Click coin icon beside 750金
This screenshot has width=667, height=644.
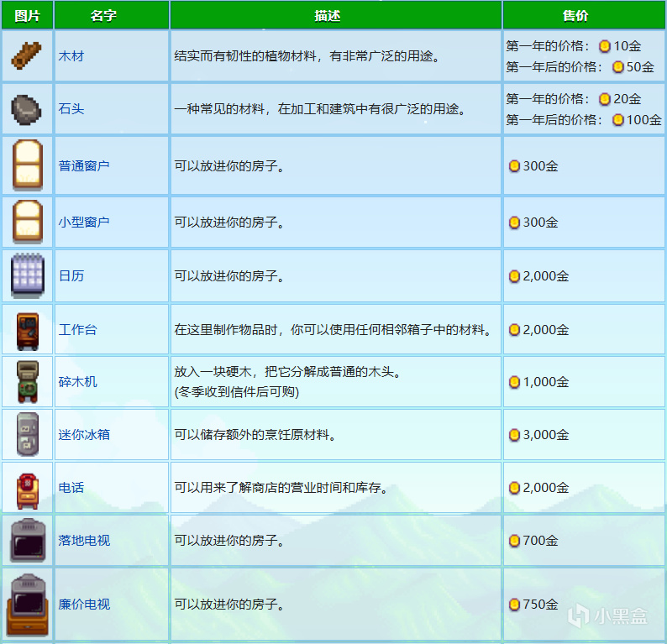click(514, 604)
